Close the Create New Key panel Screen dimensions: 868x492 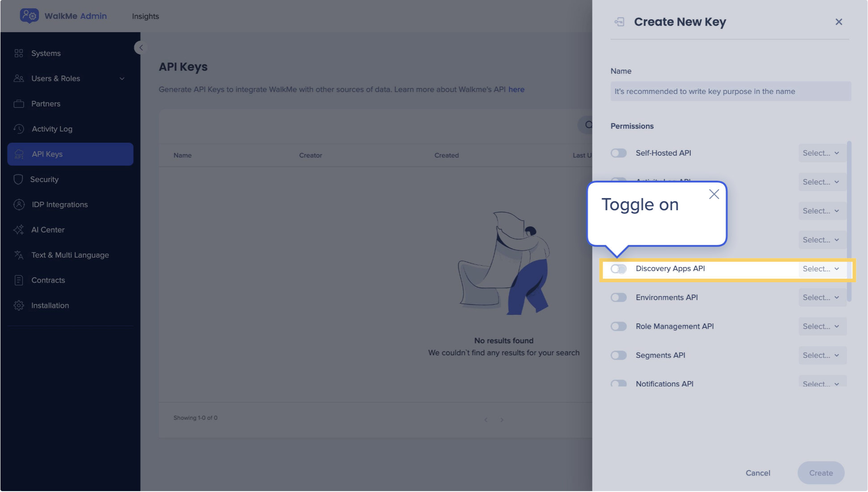(839, 22)
